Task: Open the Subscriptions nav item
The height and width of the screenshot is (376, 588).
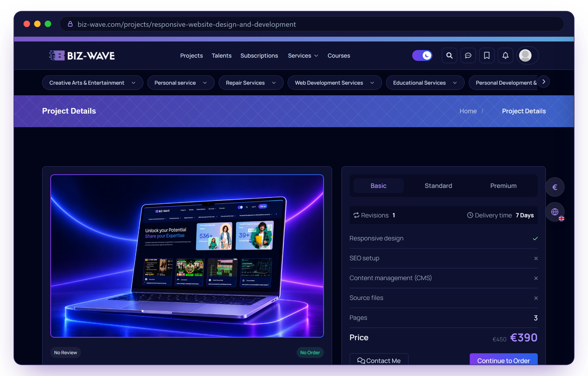Action: tap(259, 56)
